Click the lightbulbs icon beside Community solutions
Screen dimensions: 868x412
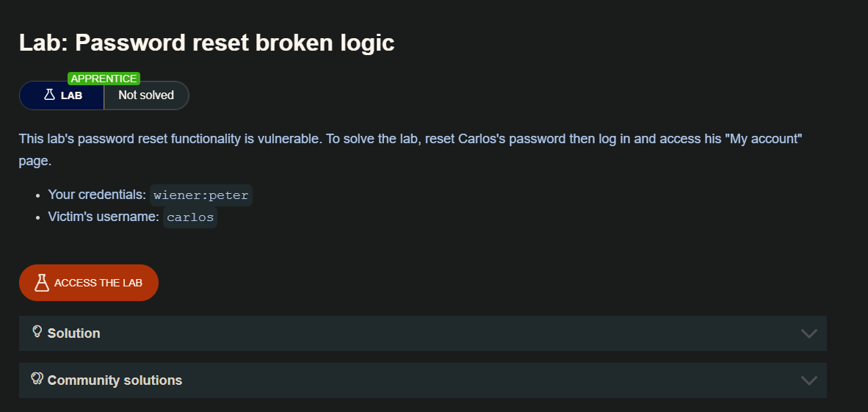(37, 379)
